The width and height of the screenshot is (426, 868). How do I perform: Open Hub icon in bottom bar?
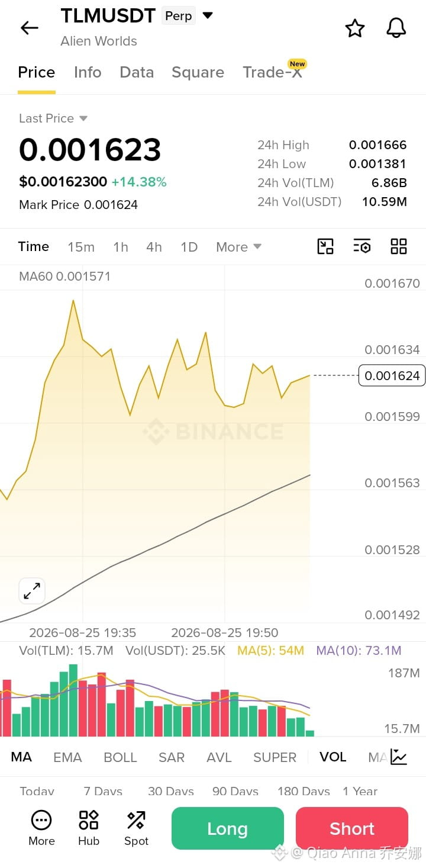89,828
